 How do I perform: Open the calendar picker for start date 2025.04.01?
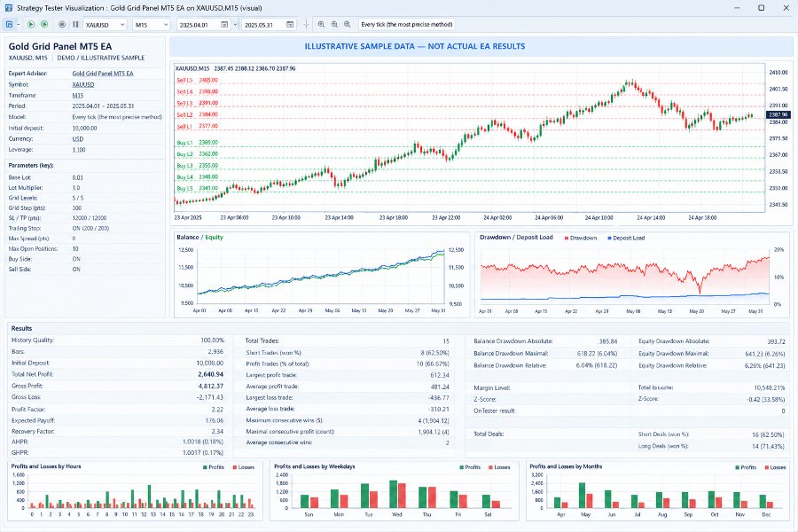[x=224, y=25]
